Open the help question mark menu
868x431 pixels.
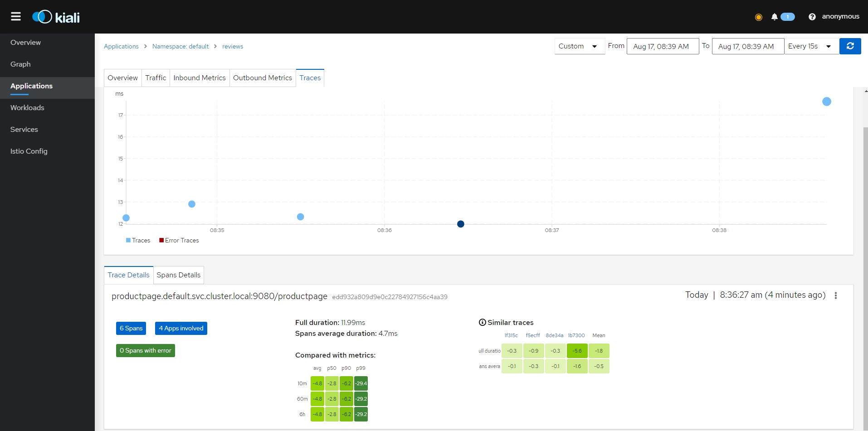point(812,17)
